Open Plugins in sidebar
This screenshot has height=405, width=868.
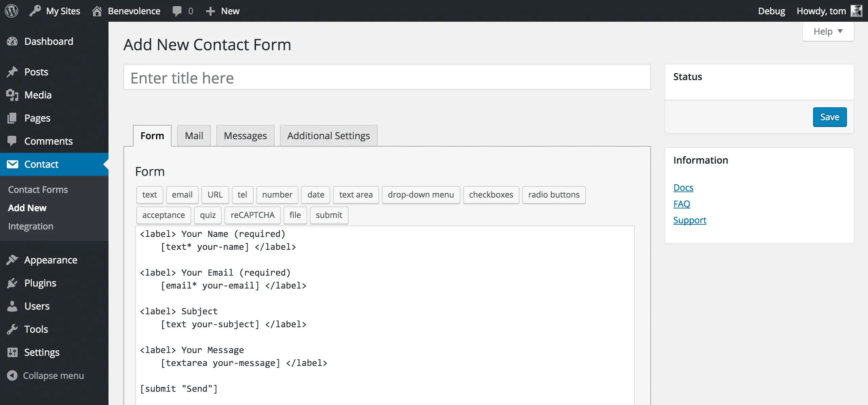[x=54, y=283]
